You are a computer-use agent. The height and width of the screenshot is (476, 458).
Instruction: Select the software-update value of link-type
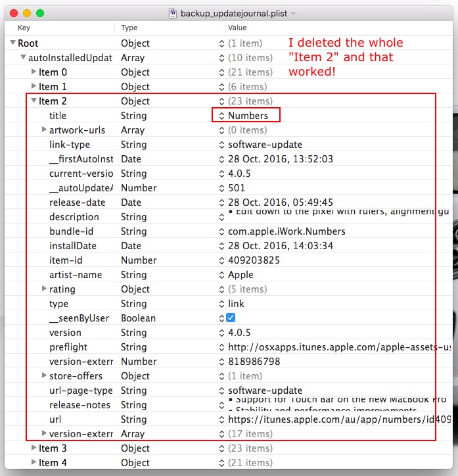pyautogui.click(x=265, y=145)
